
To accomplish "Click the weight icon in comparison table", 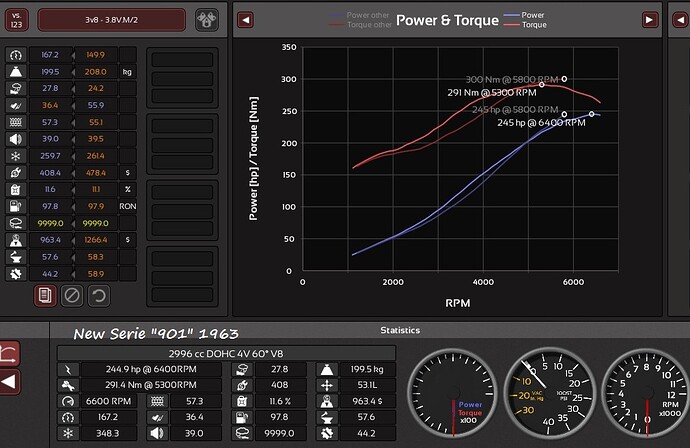I will click(x=16, y=73).
